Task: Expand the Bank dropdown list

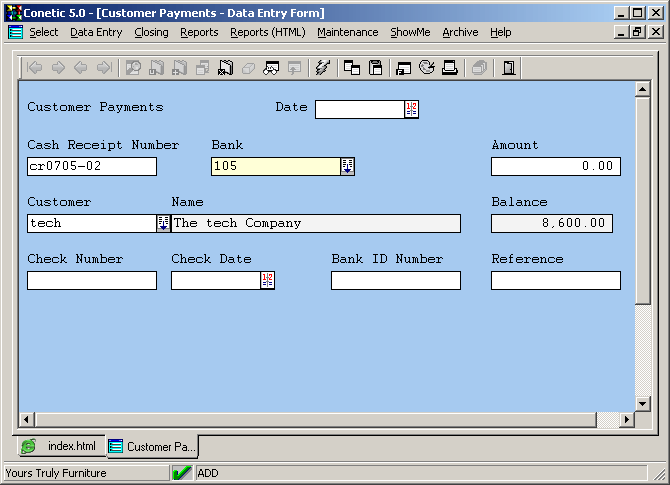Action: pos(347,166)
